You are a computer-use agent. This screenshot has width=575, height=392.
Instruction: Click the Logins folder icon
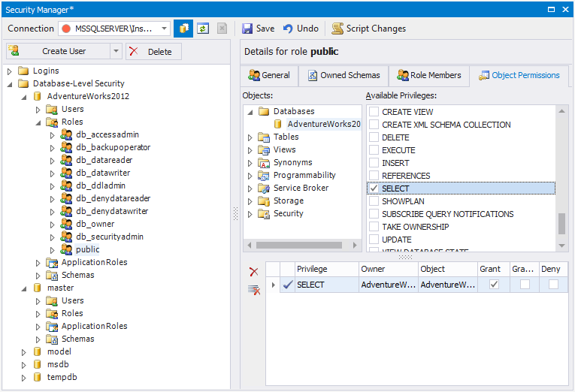[x=23, y=71]
